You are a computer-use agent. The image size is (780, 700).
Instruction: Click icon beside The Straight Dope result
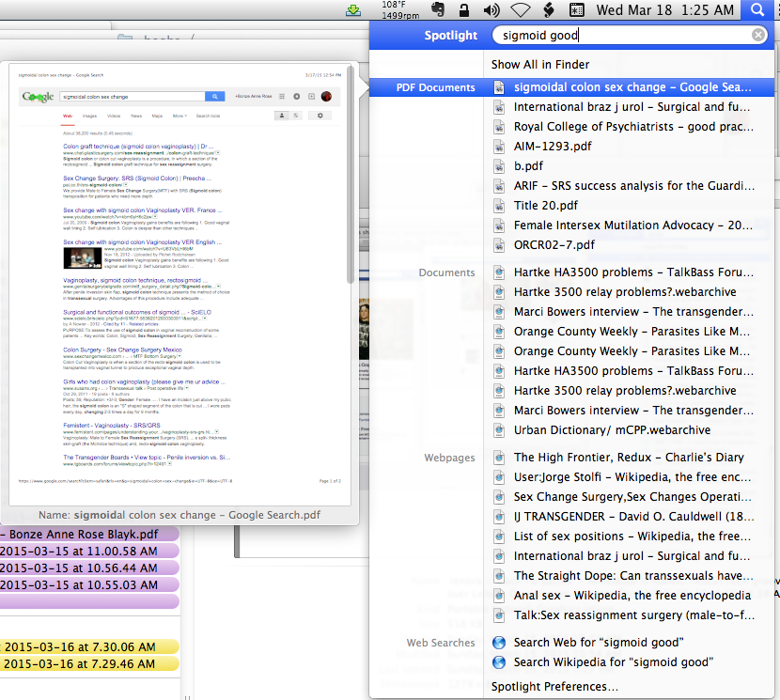tap(499, 576)
